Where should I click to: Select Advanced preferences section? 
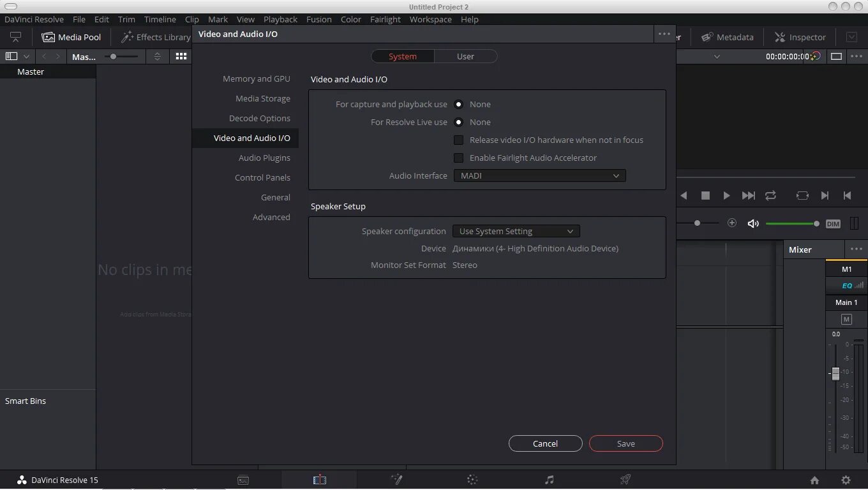[271, 217]
